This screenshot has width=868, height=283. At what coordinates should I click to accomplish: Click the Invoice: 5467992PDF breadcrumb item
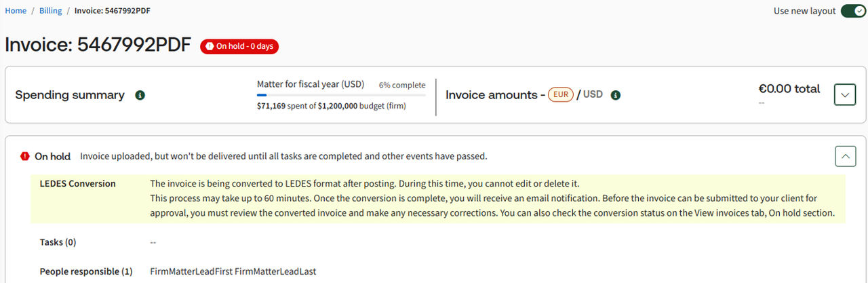coord(113,11)
